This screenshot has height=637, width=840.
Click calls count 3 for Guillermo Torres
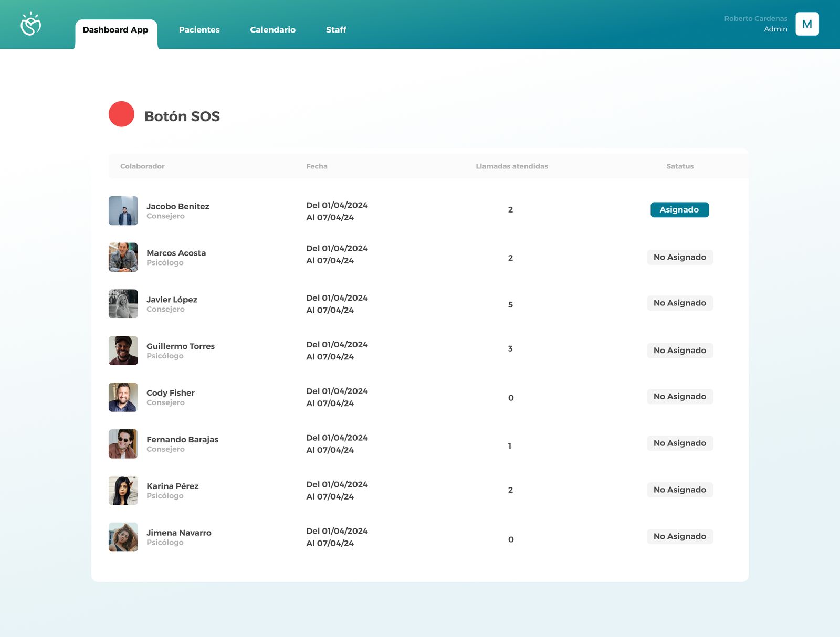point(510,348)
